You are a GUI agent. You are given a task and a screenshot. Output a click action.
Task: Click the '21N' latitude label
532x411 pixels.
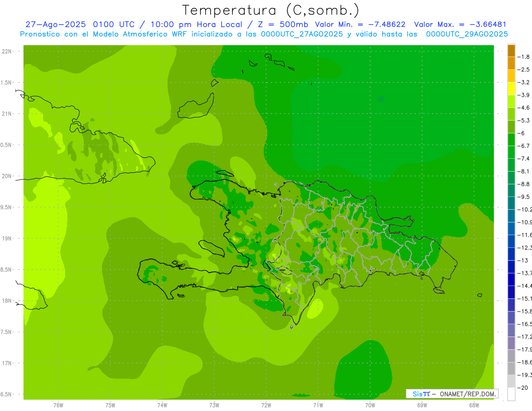coord(7,114)
